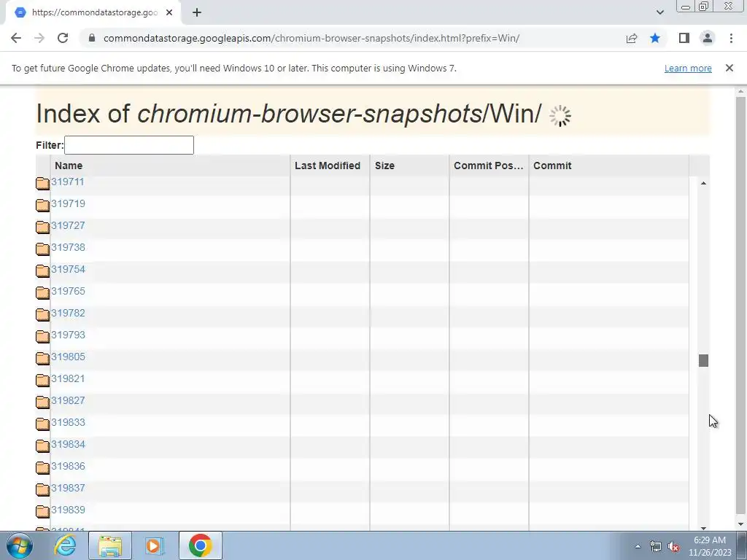Screen dimensions: 747x560
Task: Open folder link 319836
Action: 68,467
